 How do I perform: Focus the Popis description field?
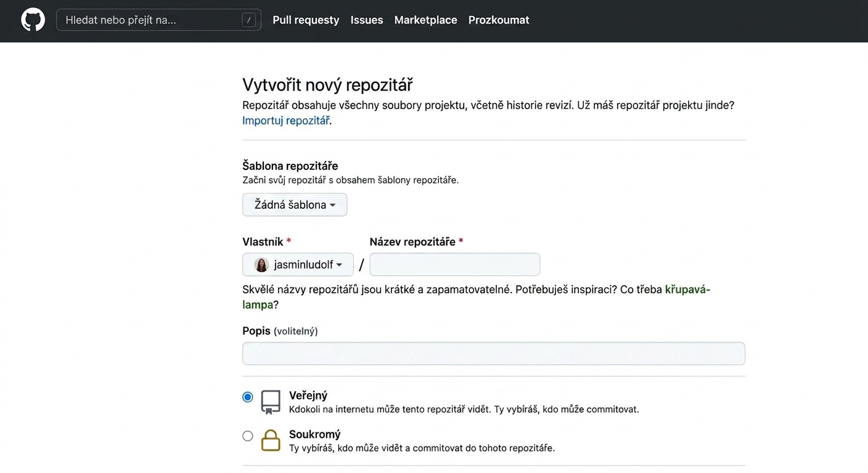click(x=494, y=354)
